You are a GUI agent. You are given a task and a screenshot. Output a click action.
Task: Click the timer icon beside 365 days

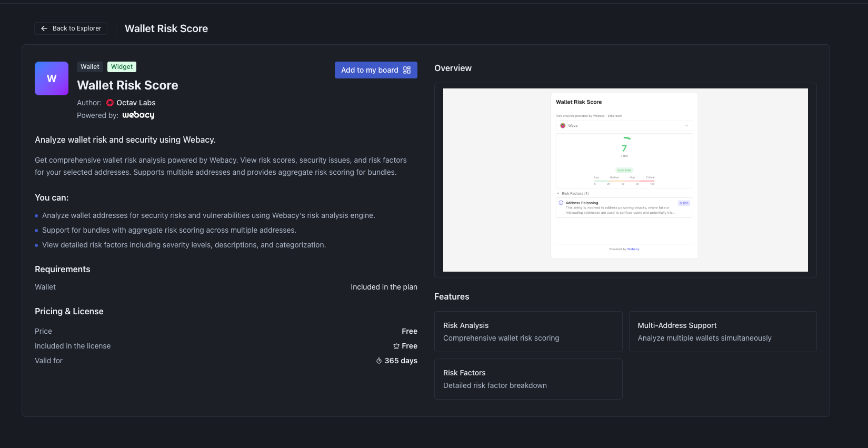click(x=379, y=361)
